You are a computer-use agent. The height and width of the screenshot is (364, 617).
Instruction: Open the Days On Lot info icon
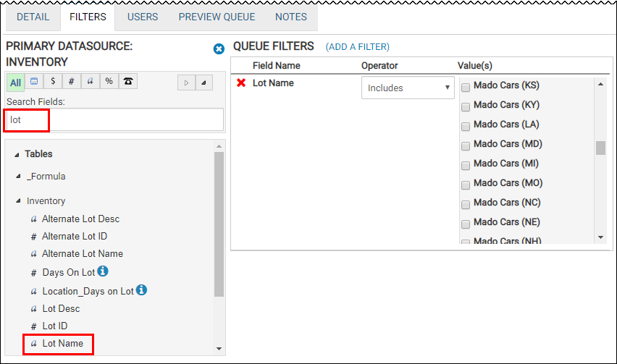(103, 271)
